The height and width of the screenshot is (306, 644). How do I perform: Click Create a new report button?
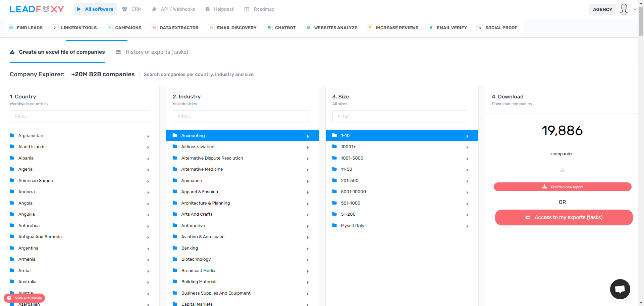point(562,187)
